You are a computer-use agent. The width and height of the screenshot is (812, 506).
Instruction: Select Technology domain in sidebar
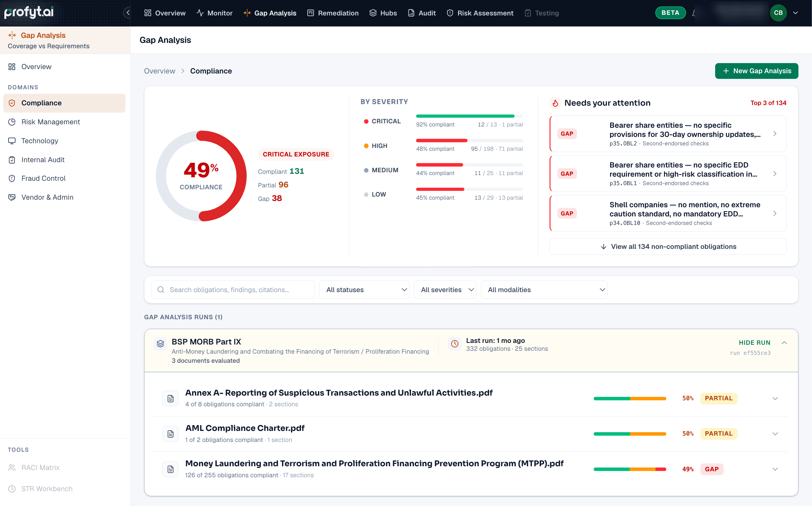pyautogui.click(x=64, y=141)
